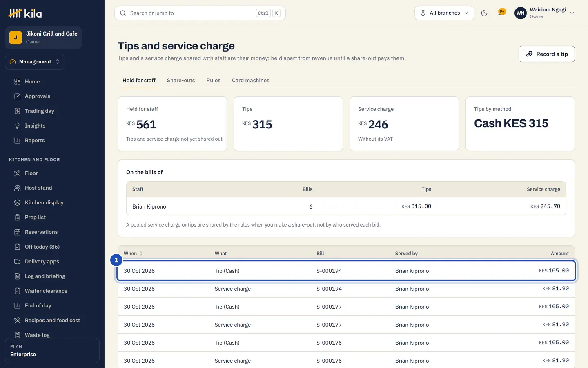This screenshot has height=368, width=588.
Task: Open Insights from the sidebar
Action: coord(35,126)
